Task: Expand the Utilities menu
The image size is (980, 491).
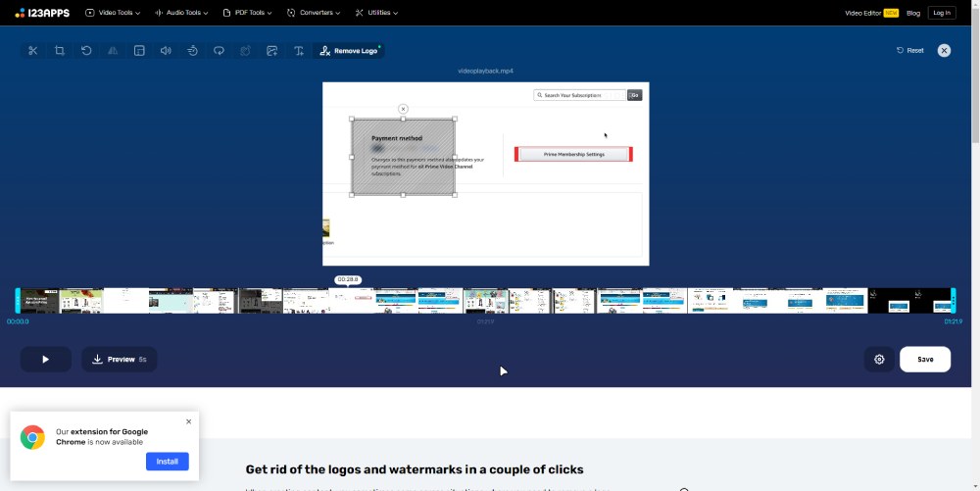Action: (x=376, y=13)
